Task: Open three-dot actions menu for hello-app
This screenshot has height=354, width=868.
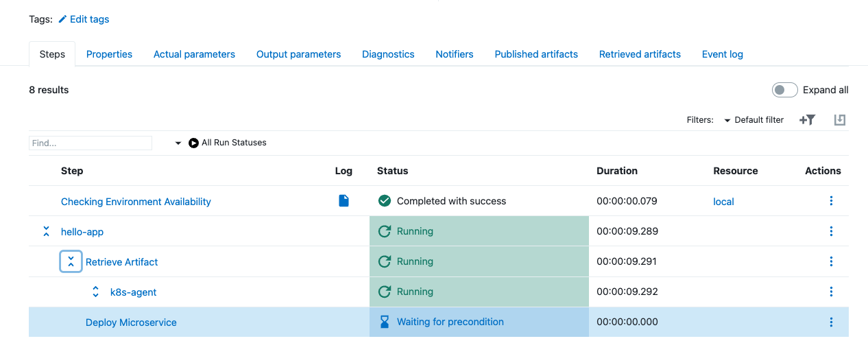Action: 831,231
